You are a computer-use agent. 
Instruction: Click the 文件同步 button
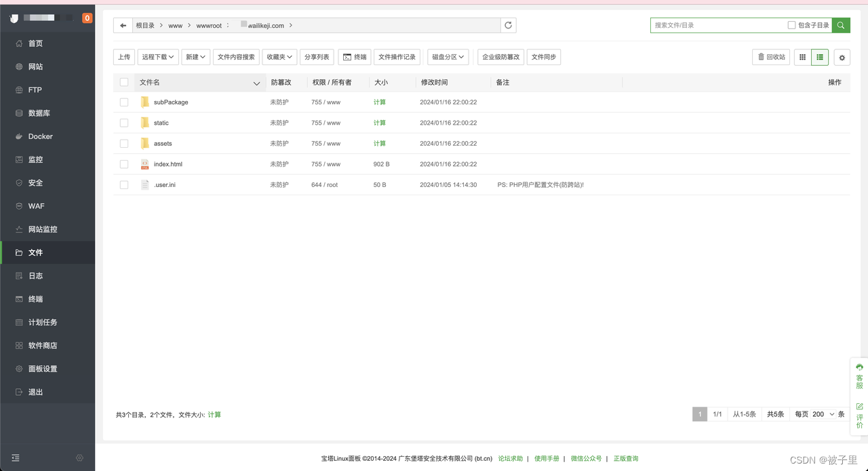544,57
